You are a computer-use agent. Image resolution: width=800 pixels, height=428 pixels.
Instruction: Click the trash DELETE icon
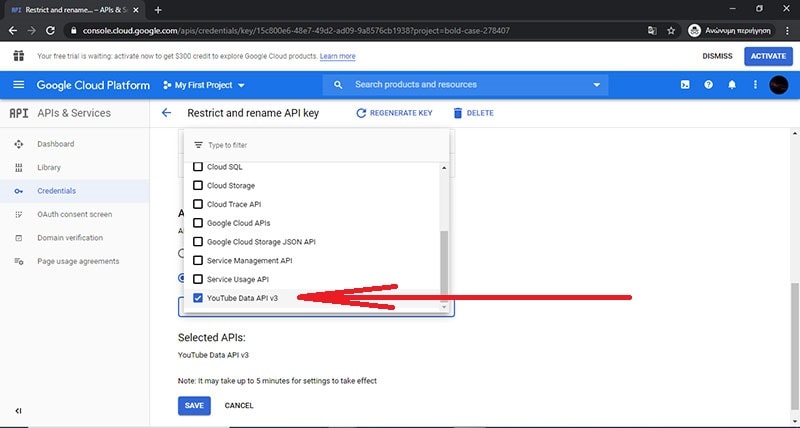[458, 113]
